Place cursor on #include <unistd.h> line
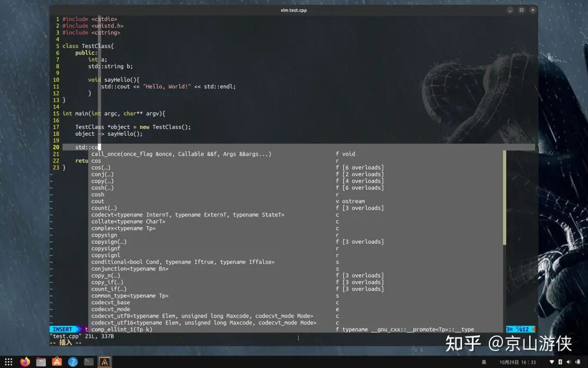Screen dimensions: 588x368 [93, 26]
